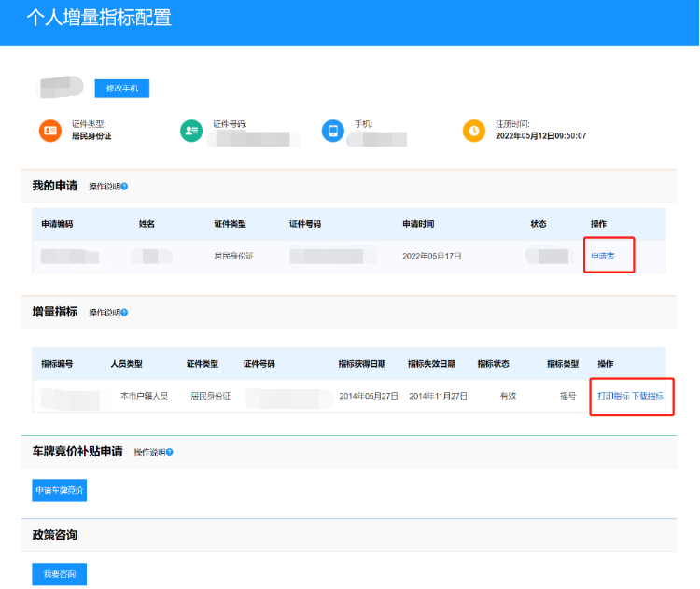700x589 pixels.
Task: Click the 个人增量指标配置 page title
Action: 99,19
